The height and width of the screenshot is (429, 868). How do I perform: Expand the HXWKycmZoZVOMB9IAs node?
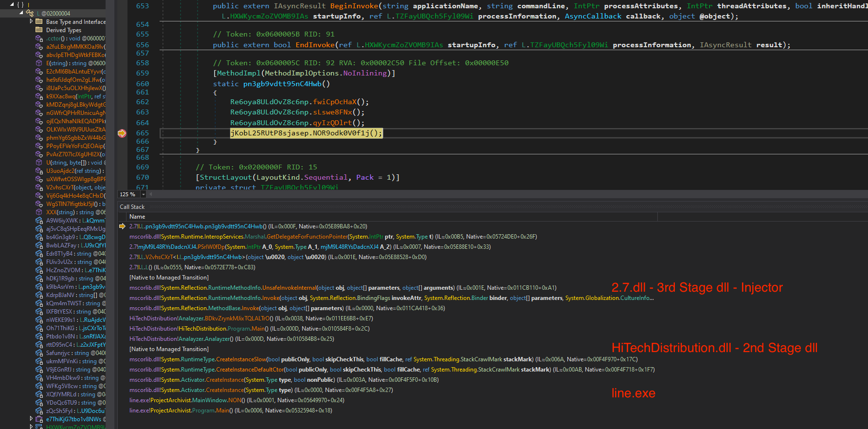(31, 427)
